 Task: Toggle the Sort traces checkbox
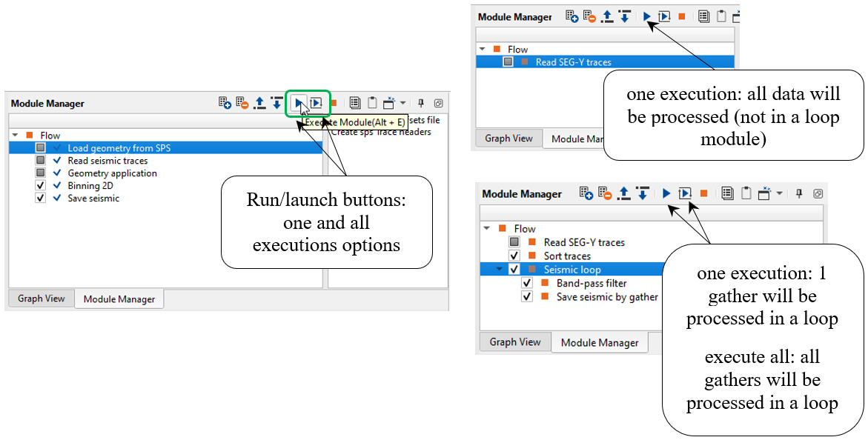(x=514, y=256)
